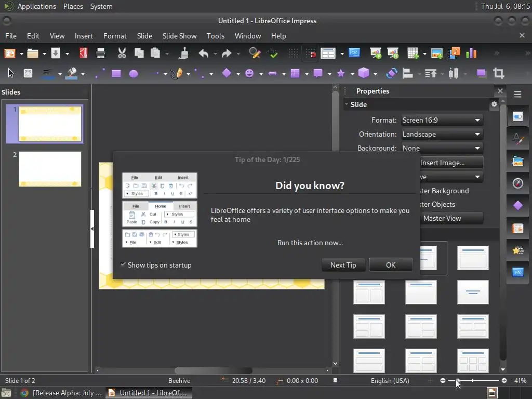Select slide 1 thumbnail
This screenshot has width=532, height=399.
(x=50, y=124)
